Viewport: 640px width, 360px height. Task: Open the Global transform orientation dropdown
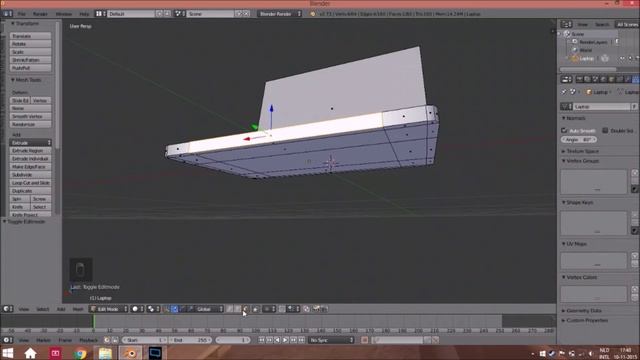[x=210, y=309]
